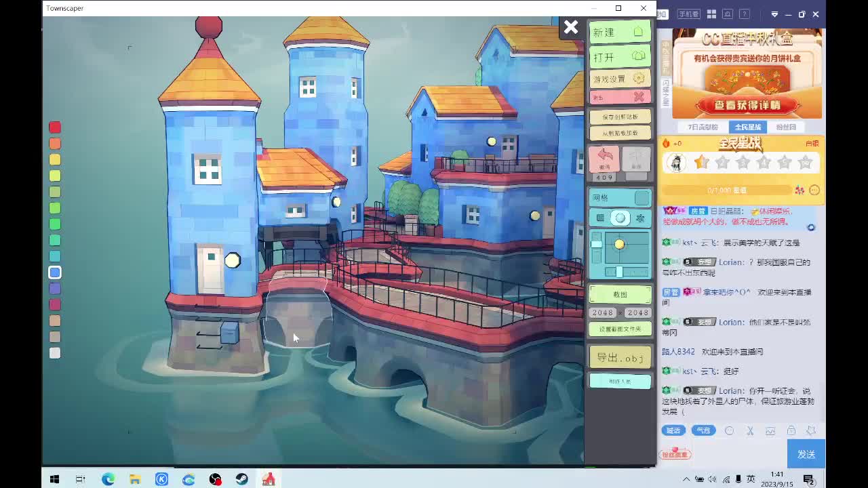Click the streamer avatar in star panel
Screen dimensions: 868x488
[675, 163]
